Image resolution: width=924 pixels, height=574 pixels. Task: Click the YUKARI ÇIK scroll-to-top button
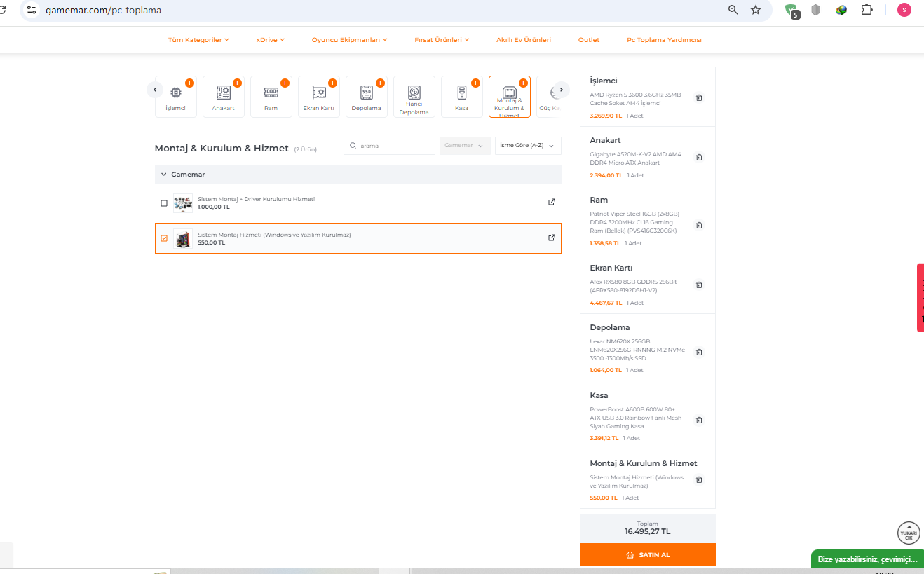coord(909,533)
